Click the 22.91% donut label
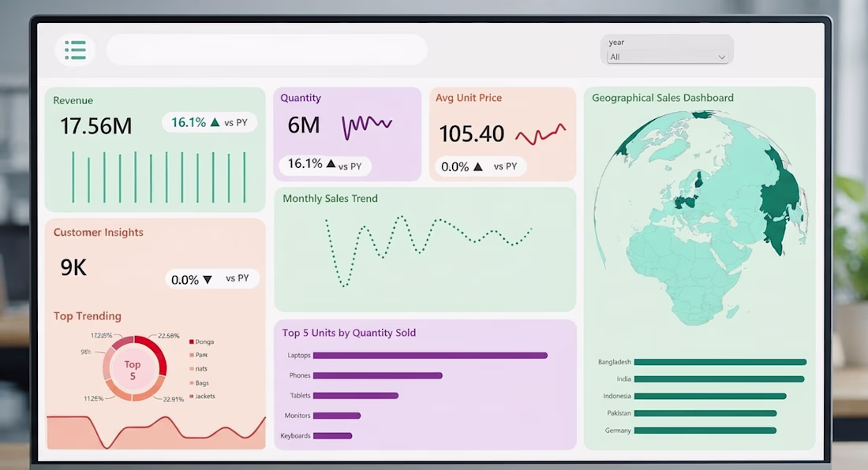Image resolution: width=868 pixels, height=470 pixels. pos(174,399)
